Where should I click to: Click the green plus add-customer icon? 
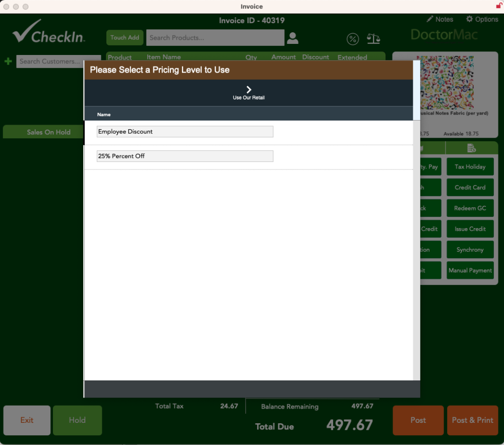click(x=8, y=62)
